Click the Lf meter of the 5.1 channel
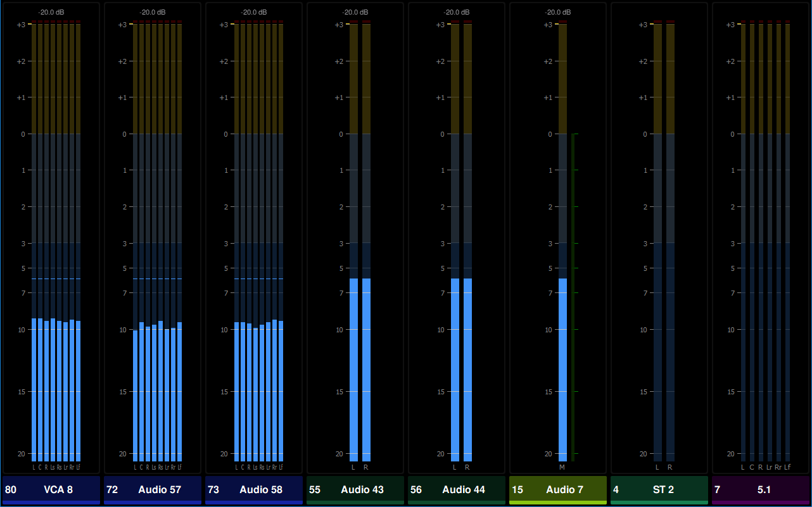 pos(787,241)
